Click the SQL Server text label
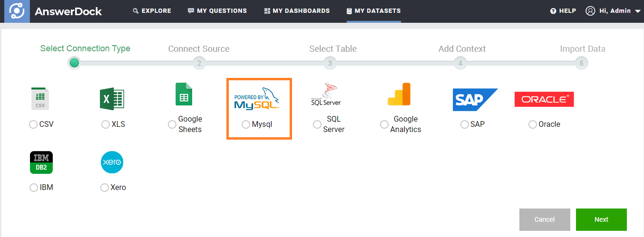 coord(334,124)
